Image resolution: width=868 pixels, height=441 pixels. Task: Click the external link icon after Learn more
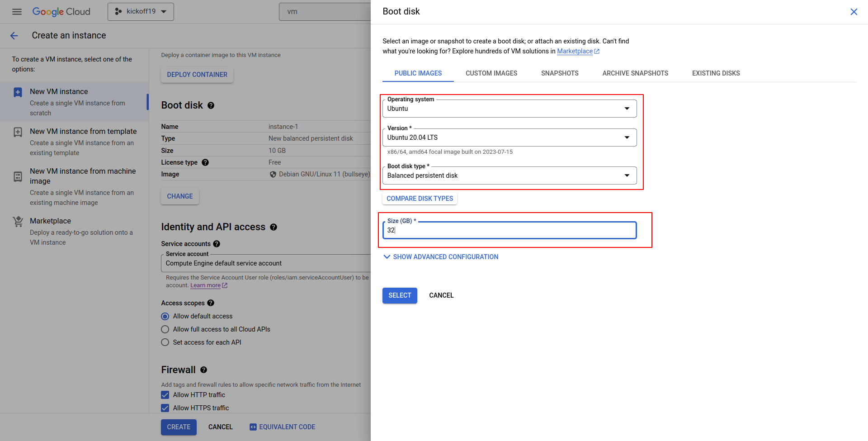(225, 285)
